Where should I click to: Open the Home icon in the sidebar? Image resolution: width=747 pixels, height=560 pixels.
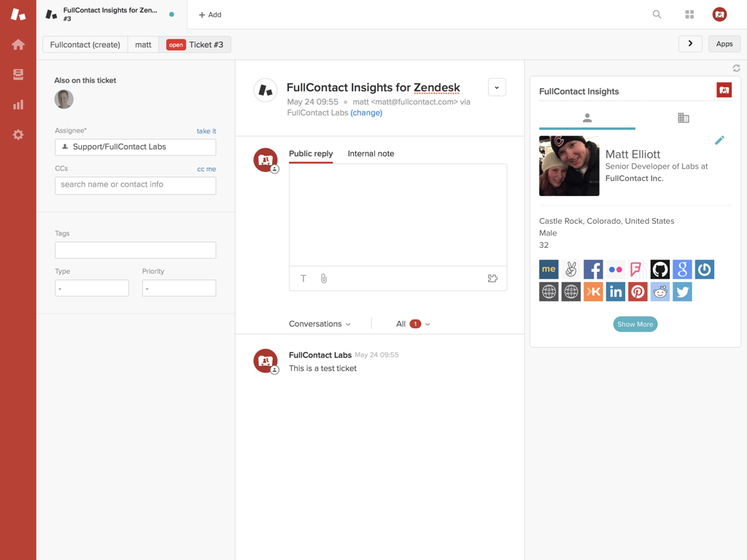[x=18, y=45]
